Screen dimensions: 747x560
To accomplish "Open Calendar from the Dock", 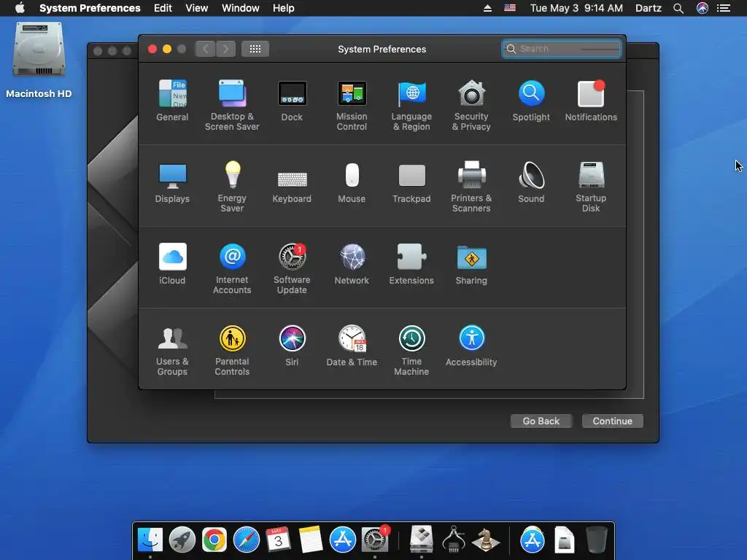I will tap(278, 540).
